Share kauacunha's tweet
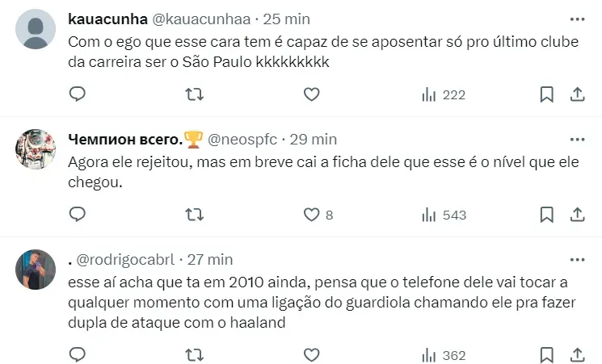The height and width of the screenshot is (364, 602). click(x=578, y=94)
